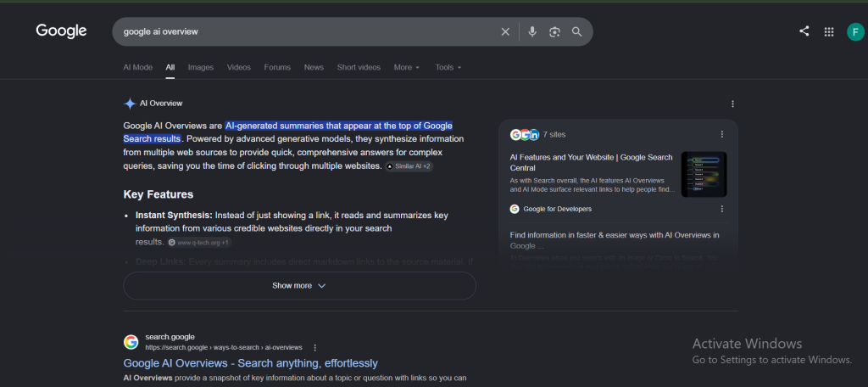Viewport: 868px width, 387px height.
Task: Click the search.google breadcrumb URL
Action: (224, 348)
